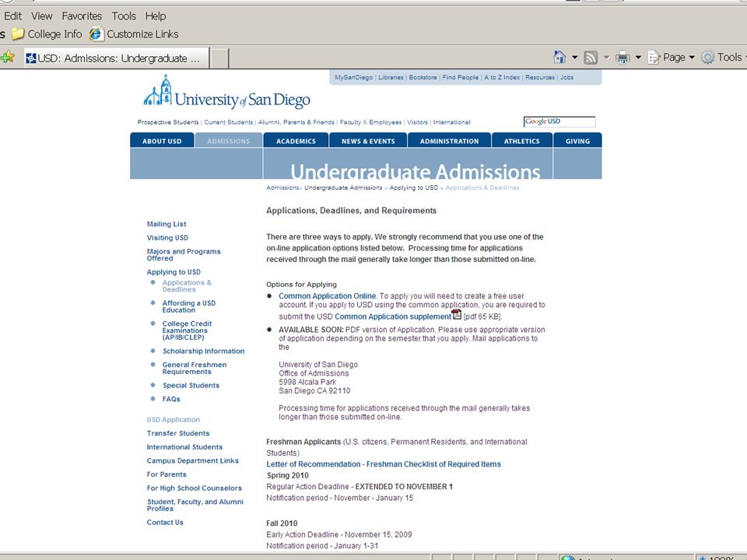Click the Faculty & Employees link
747x560 pixels.
point(370,122)
